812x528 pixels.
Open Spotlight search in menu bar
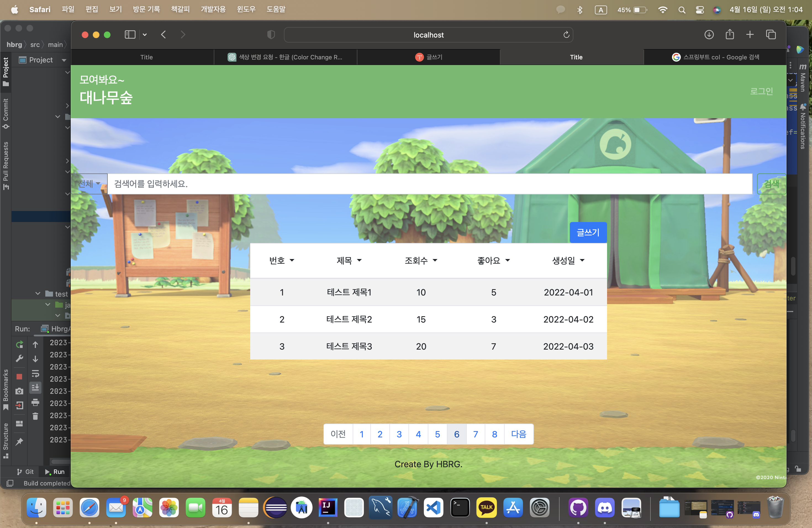click(682, 10)
